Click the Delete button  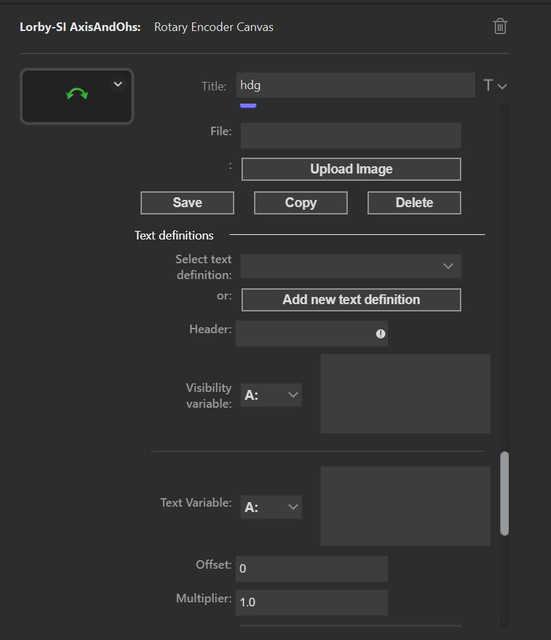point(414,202)
